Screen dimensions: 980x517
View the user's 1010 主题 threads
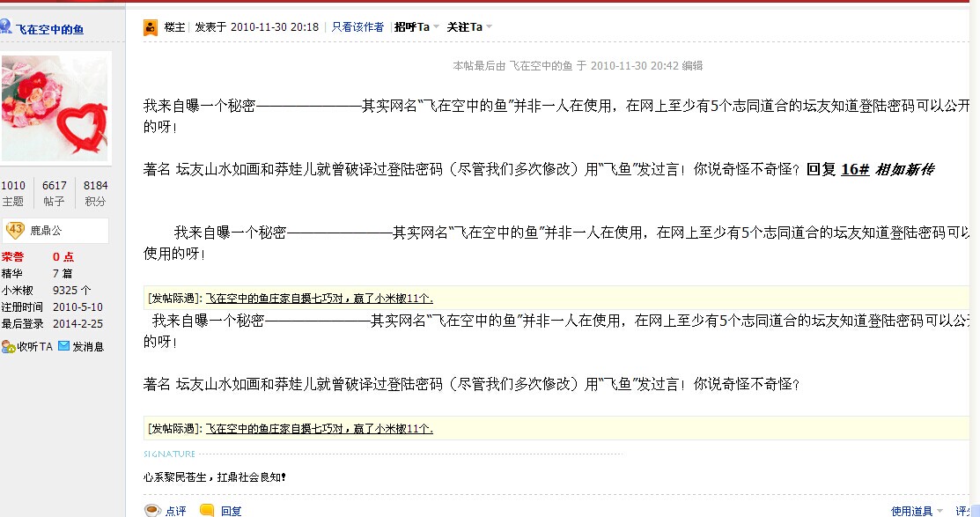[x=13, y=193]
